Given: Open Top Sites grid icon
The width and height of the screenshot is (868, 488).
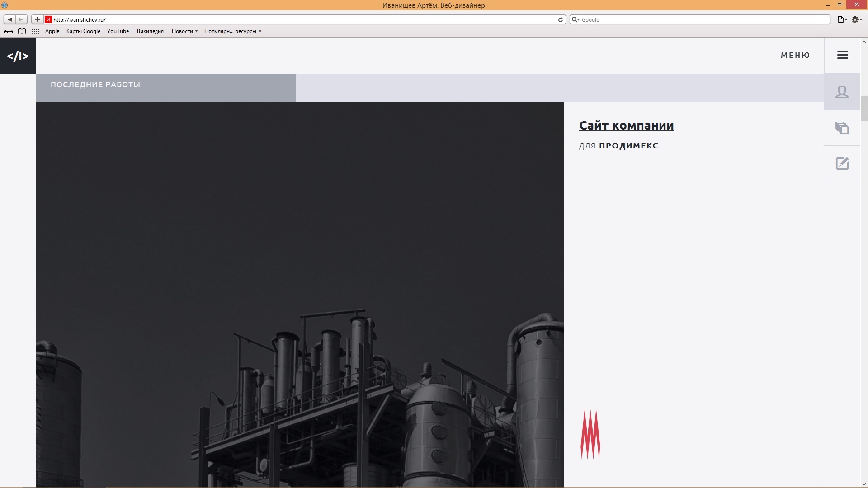Looking at the screenshot, I should (x=35, y=31).
